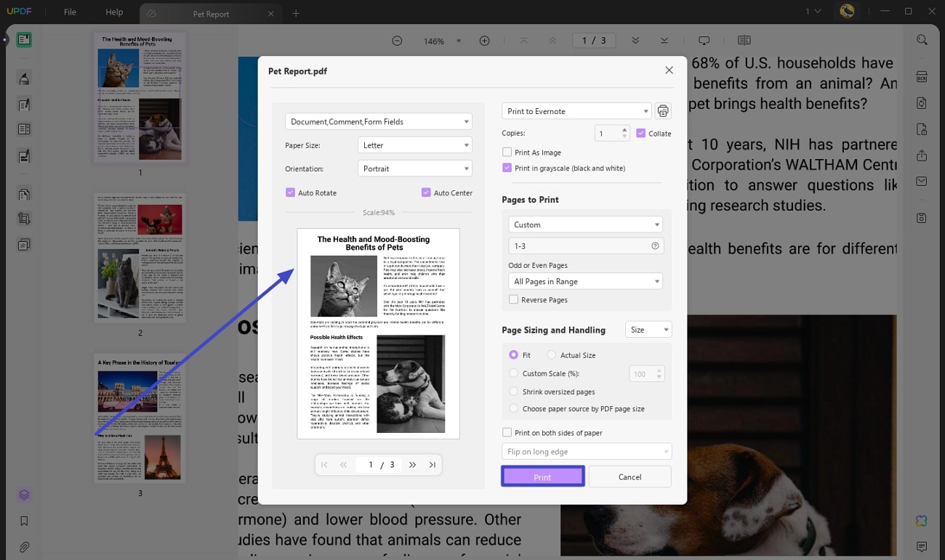Select the Edit PDF tool

coord(24,103)
